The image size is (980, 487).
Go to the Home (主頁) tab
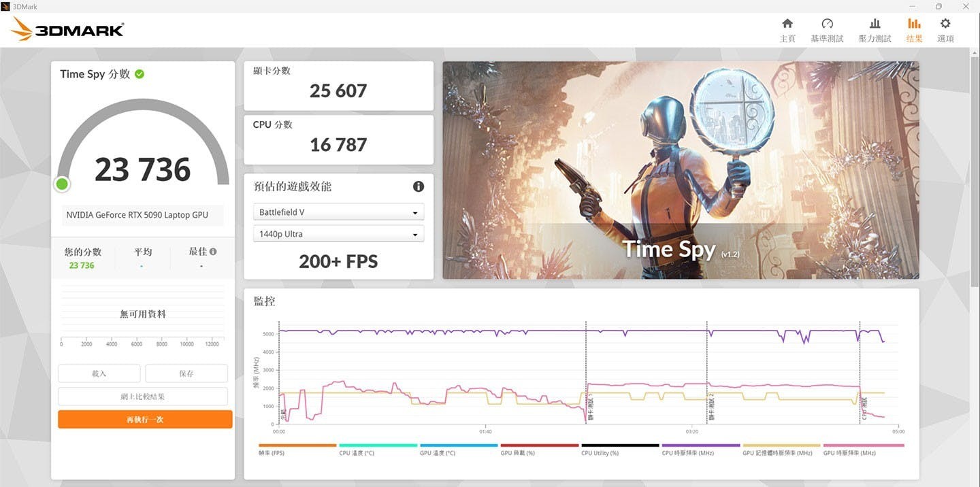[x=787, y=31]
